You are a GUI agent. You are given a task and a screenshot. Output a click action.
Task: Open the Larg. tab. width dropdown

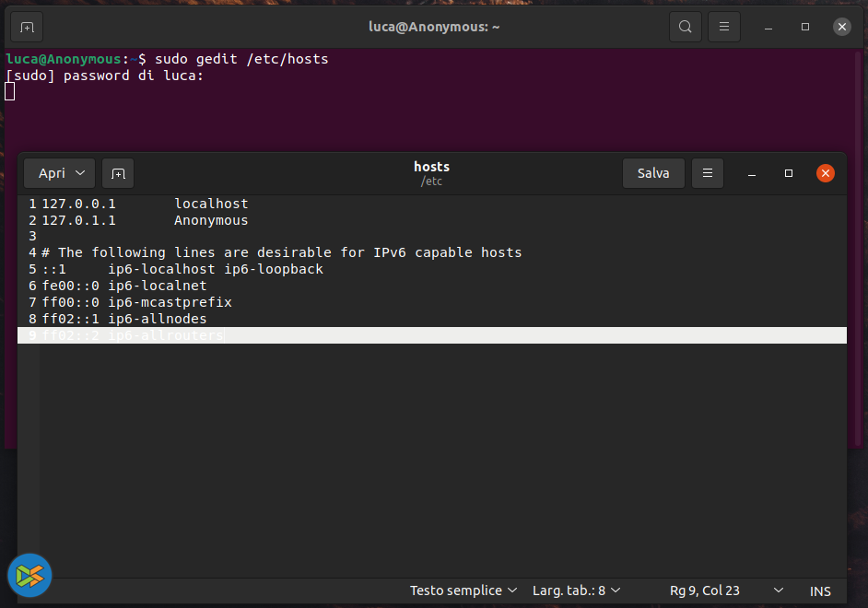click(576, 590)
